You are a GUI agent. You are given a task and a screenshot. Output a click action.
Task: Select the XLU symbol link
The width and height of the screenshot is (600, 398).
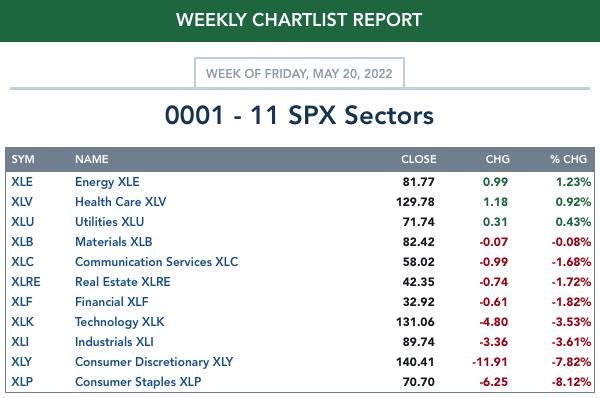coord(23,222)
